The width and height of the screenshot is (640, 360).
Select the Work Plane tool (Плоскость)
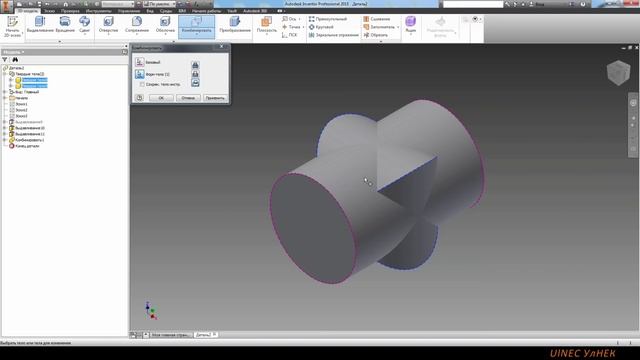coord(267,25)
